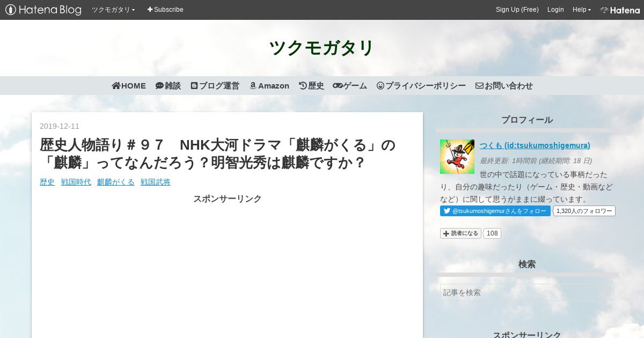Click the speech bubble icon beside 雑談
This screenshot has width=644, height=338.
pyautogui.click(x=159, y=86)
